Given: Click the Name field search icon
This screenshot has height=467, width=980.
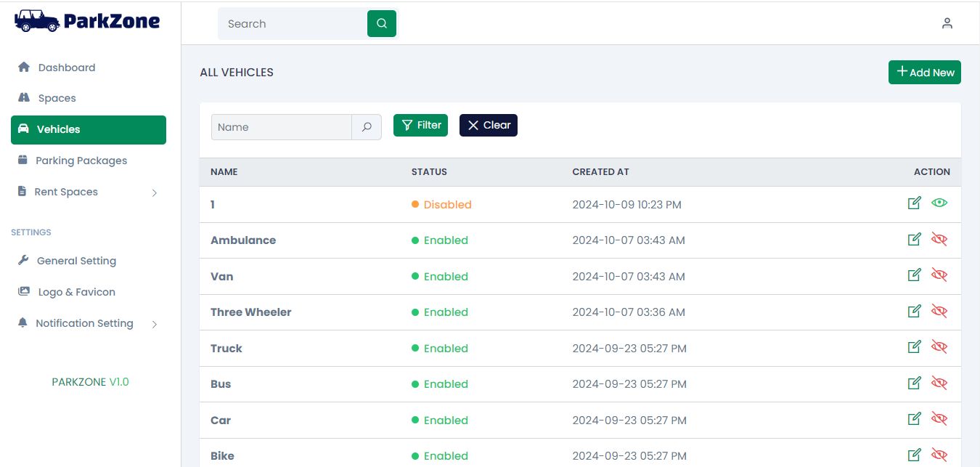Looking at the screenshot, I should (x=367, y=127).
